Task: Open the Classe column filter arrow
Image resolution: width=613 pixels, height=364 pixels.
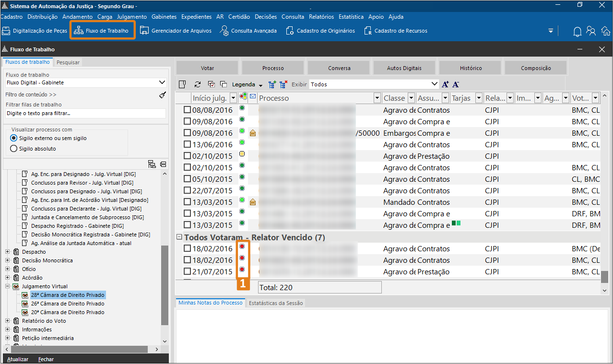Action: point(411,98)
